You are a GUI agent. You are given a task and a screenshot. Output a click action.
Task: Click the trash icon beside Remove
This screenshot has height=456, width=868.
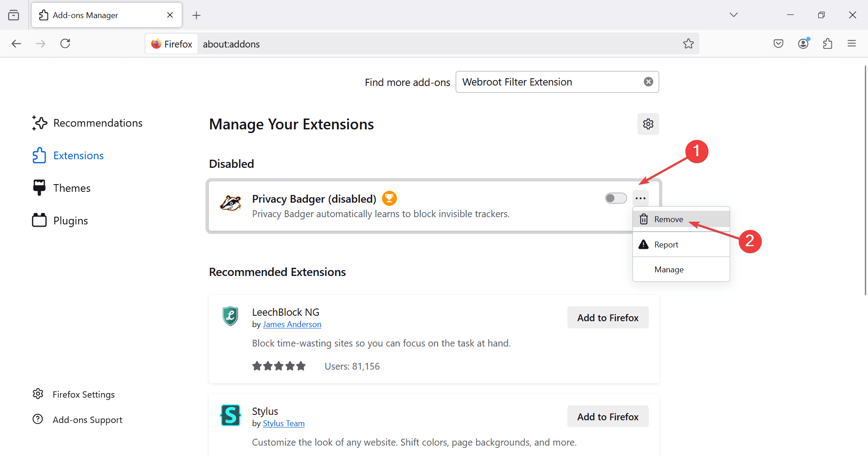coord(644,219)
